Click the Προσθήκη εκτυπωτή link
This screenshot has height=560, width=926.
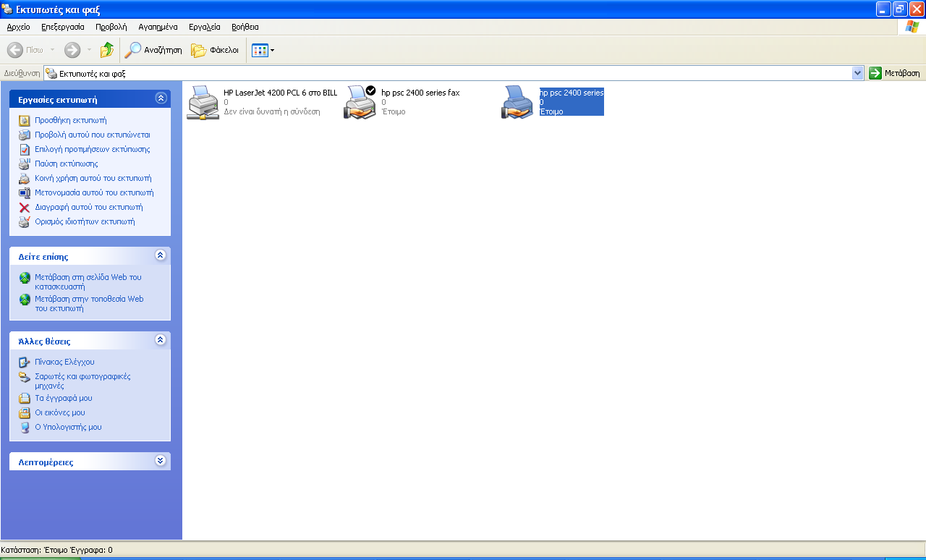pos(71,120)
